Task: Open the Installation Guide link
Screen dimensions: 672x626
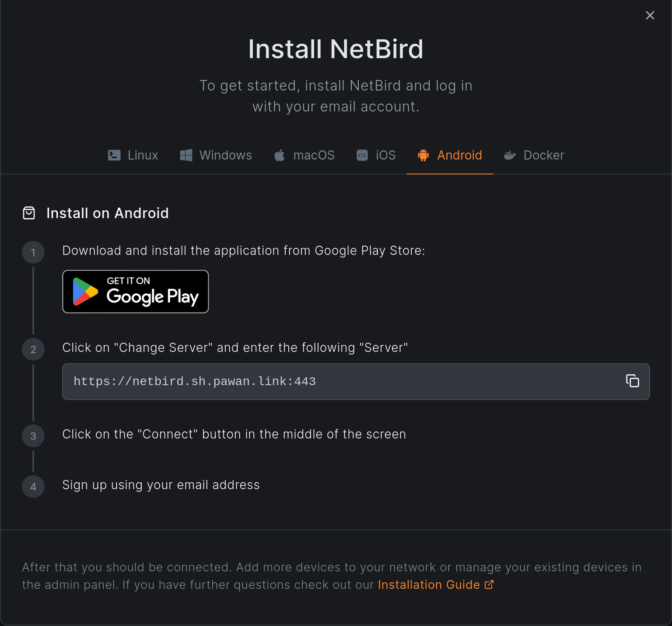Action: tap(428, 584)
